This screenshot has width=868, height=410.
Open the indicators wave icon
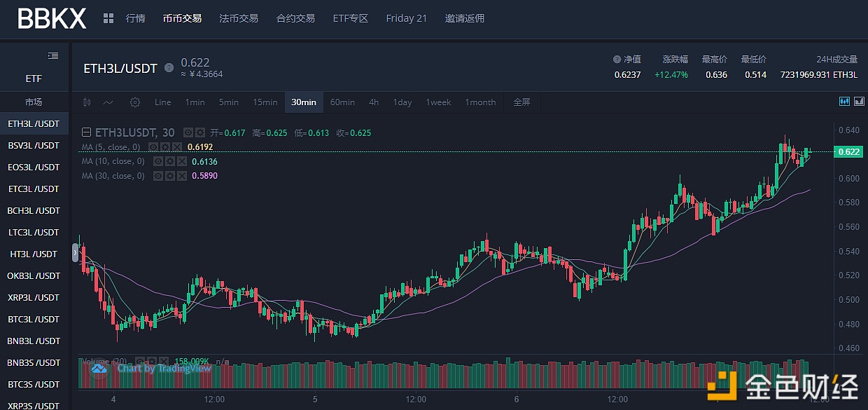[108, 102]
